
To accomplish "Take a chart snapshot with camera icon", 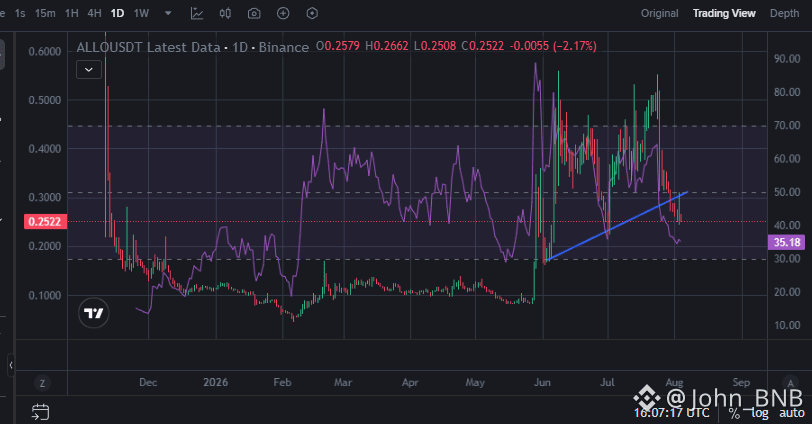I will click(x=254, y=13).
